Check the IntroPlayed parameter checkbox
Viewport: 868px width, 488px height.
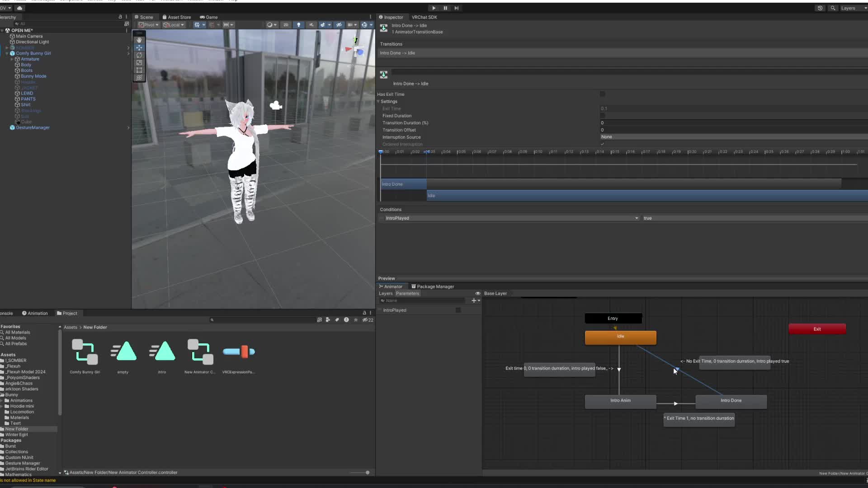tap(458, 310)
